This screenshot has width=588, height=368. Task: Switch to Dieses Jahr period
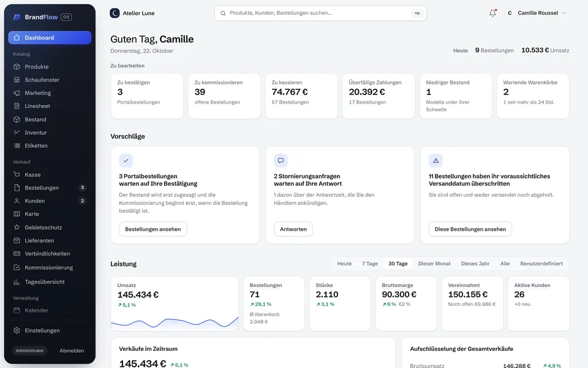click(x=475, y=264)
